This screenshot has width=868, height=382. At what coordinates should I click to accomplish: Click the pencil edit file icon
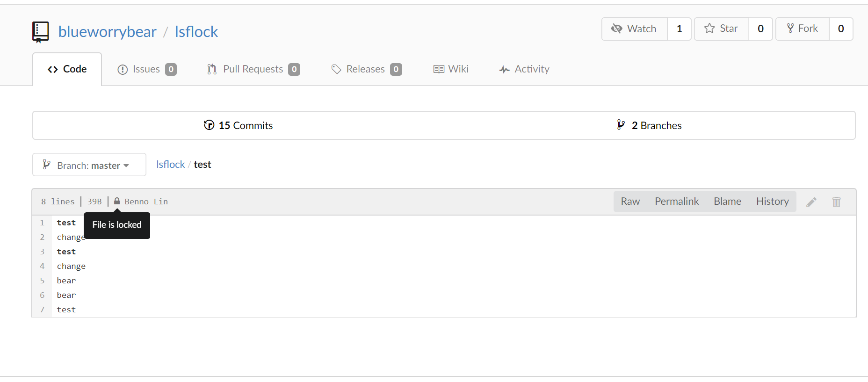[811, 202]
